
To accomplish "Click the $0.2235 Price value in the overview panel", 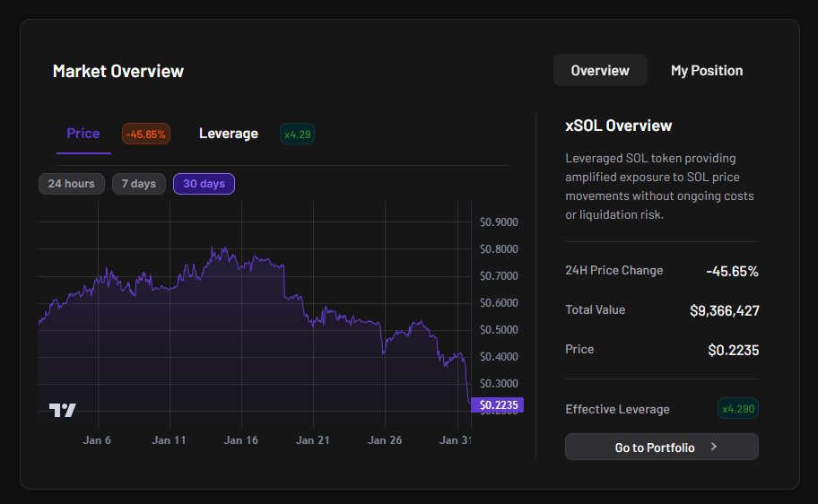I will point(734,350).
